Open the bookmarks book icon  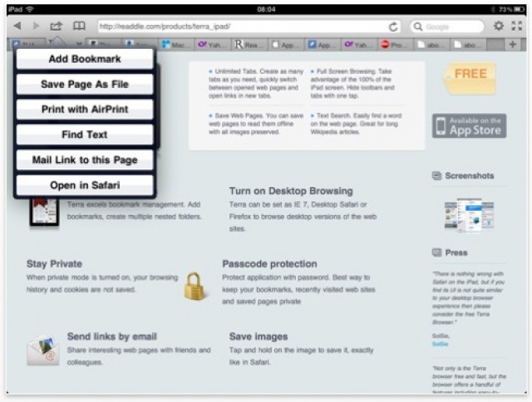(79, 27)
